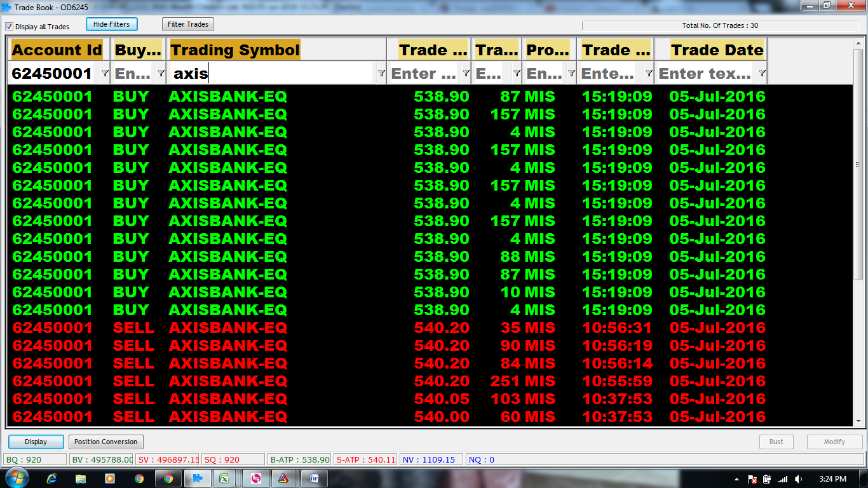Open the Trade Price column filter funnel
Viewport: 868px width, 488px height.
pyautogui.click(x=466, y=74)
